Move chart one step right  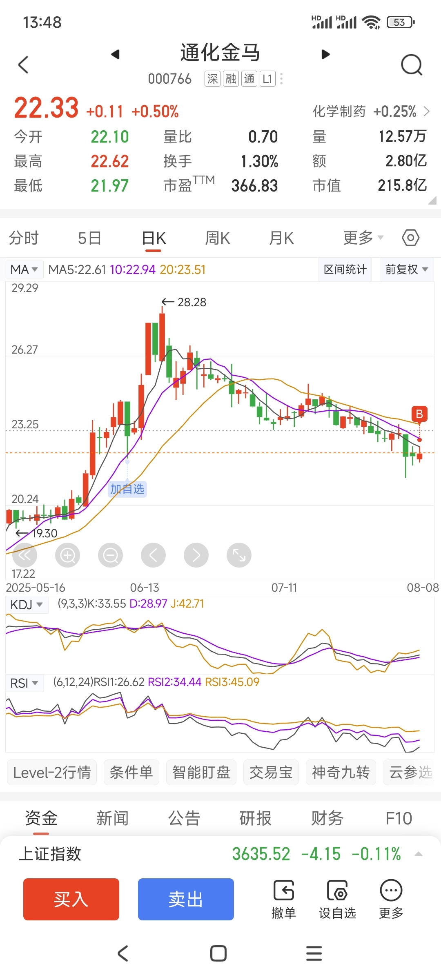196,555
